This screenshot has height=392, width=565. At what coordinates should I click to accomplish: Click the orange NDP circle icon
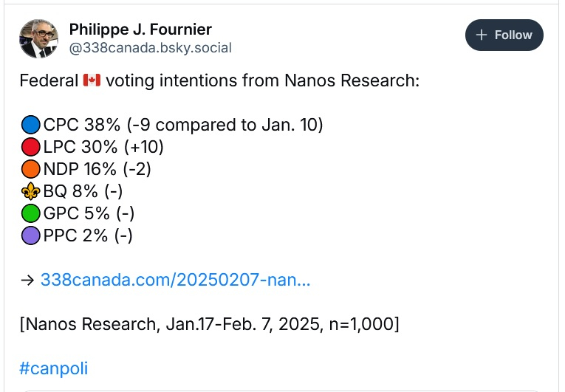(x=31, y=170)
